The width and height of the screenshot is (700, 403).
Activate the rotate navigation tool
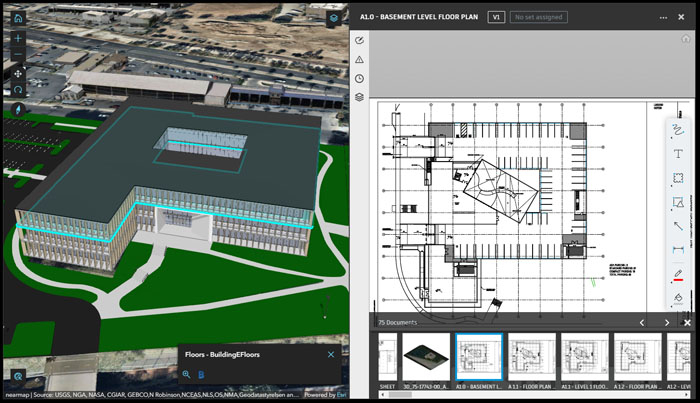point(18,91)
